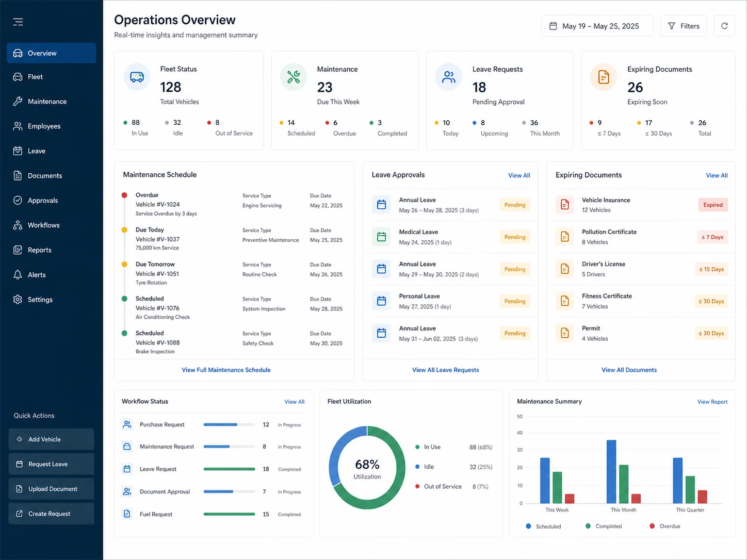
Task: Click the Purchase Request workflow icon
Action: 127,424
